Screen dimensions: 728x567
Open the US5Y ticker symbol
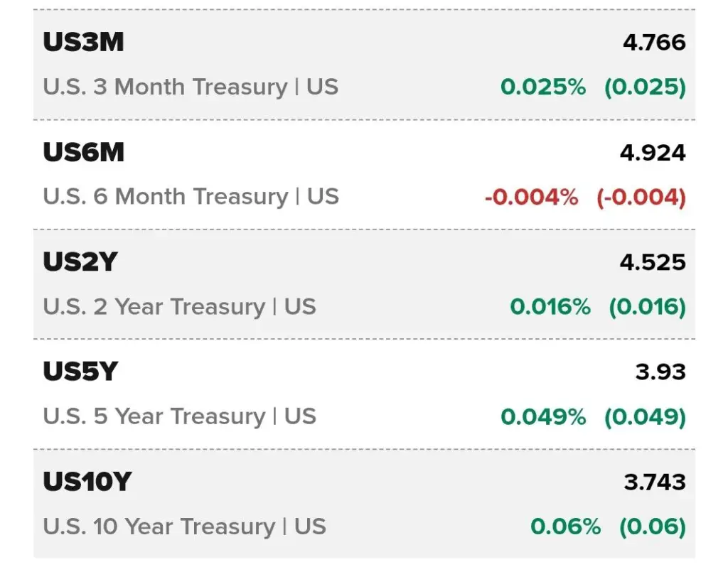[x=80, y=371]
